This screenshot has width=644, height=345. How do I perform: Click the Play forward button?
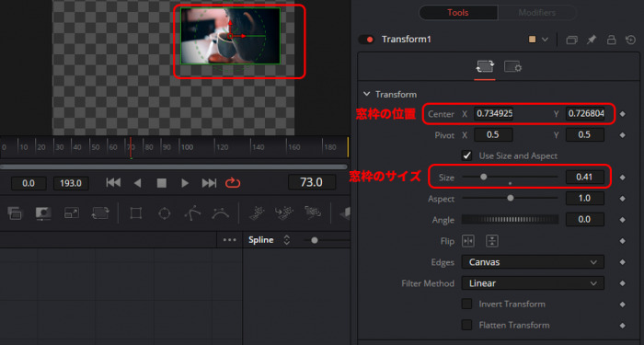[185, 183]
